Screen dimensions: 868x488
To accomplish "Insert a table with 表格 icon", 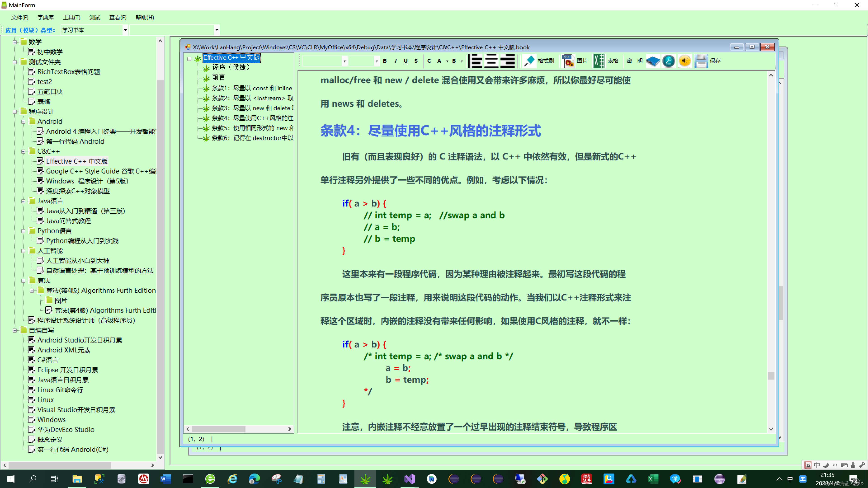I will click(599, 61).
